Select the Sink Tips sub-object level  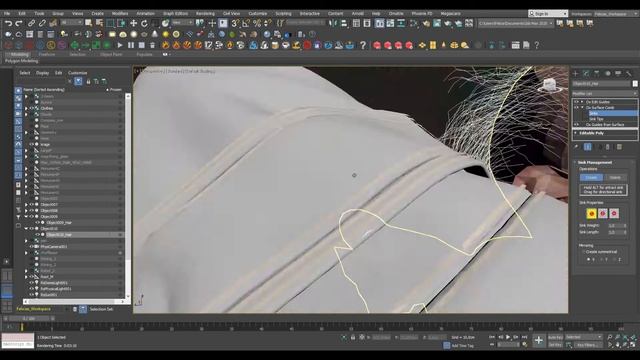point(596,119)
